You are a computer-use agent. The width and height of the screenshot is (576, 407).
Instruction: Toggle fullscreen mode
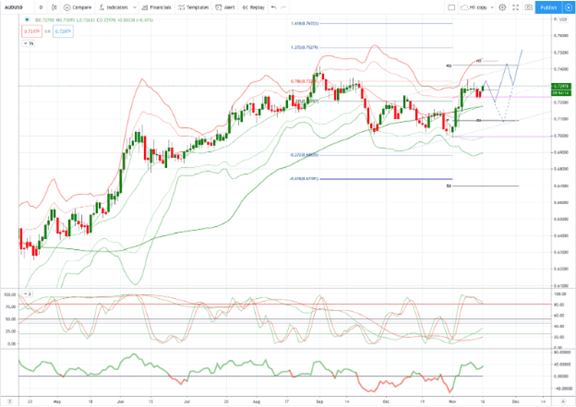pos(515,7)
